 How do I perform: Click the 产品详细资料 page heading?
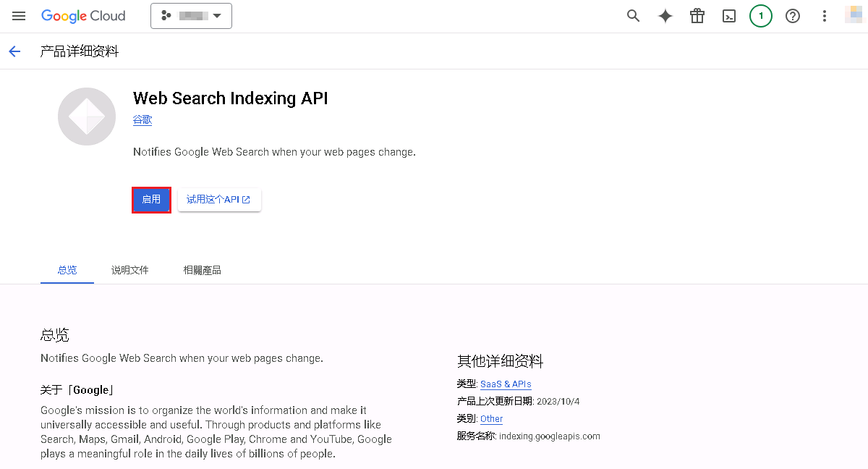point(80,51)
